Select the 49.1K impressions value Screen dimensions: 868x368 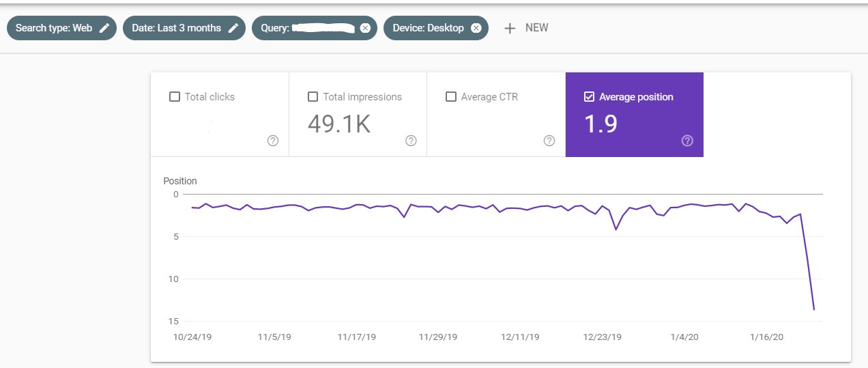click(x=339, y=124)
